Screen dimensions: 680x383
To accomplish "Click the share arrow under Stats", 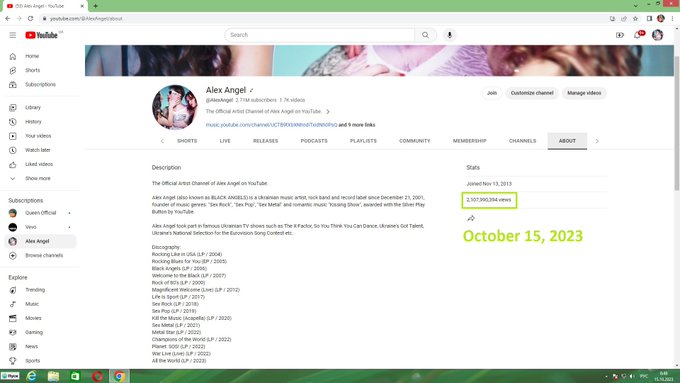I will click(x=471, y=218).
